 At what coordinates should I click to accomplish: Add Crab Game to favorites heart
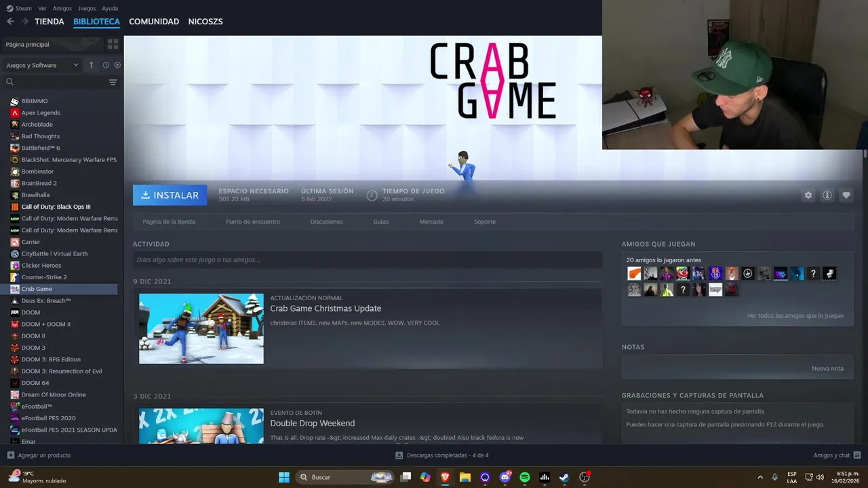(x=846, y=195)
